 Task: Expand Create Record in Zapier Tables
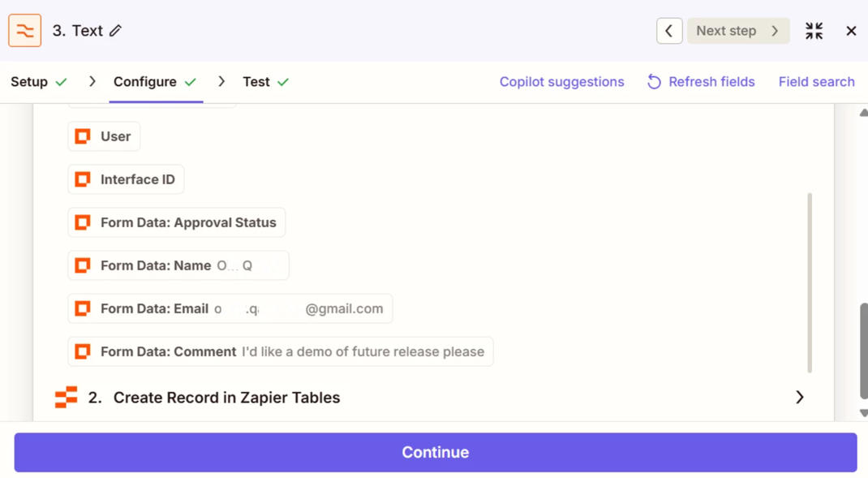(x=799, y=397)
